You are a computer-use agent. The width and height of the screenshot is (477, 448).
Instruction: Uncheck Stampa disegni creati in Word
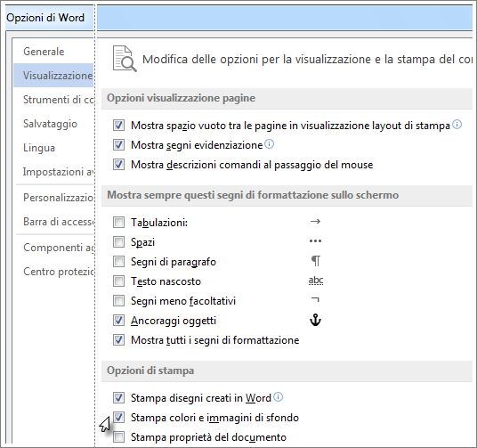click(x=118, y=398)
